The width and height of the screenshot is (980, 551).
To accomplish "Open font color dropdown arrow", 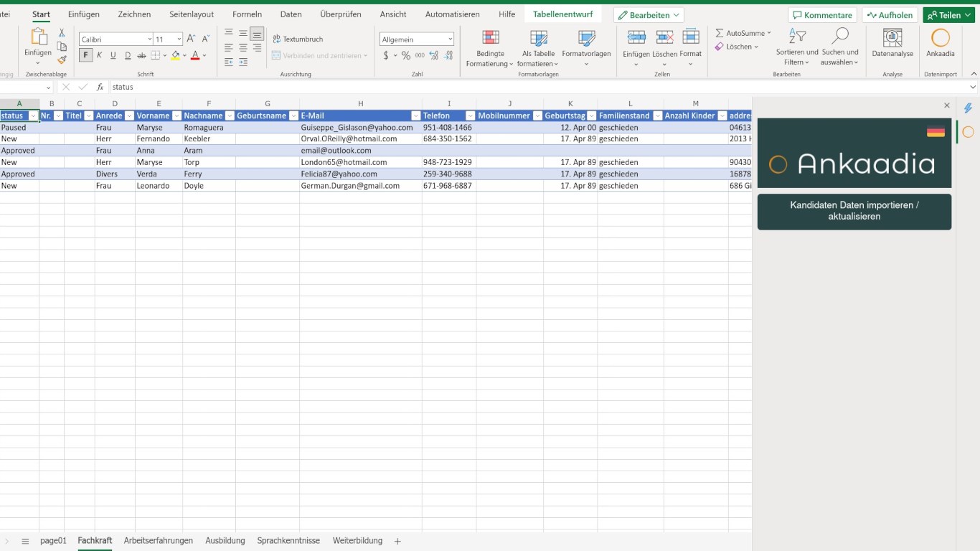I will coord(204,55).
